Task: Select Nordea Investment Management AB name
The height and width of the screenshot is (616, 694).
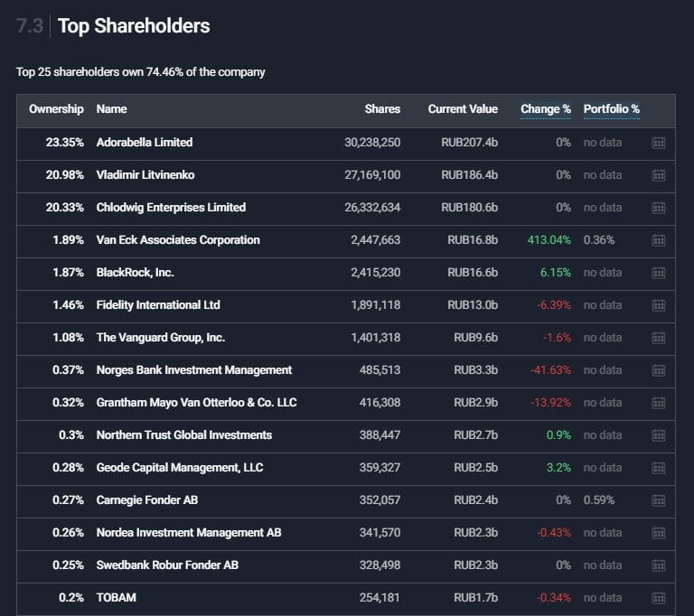Action: click(x=189, y=533)
